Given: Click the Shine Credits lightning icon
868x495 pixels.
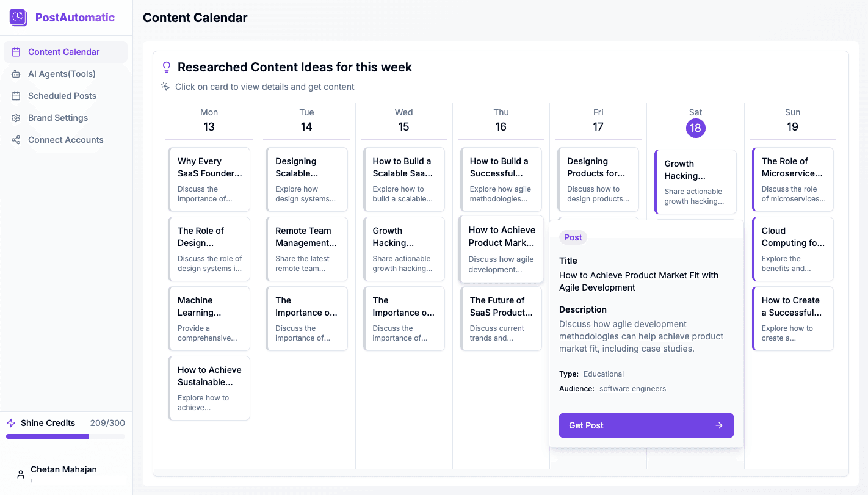Looking at the screenshot, I should [x=11, y=423].
